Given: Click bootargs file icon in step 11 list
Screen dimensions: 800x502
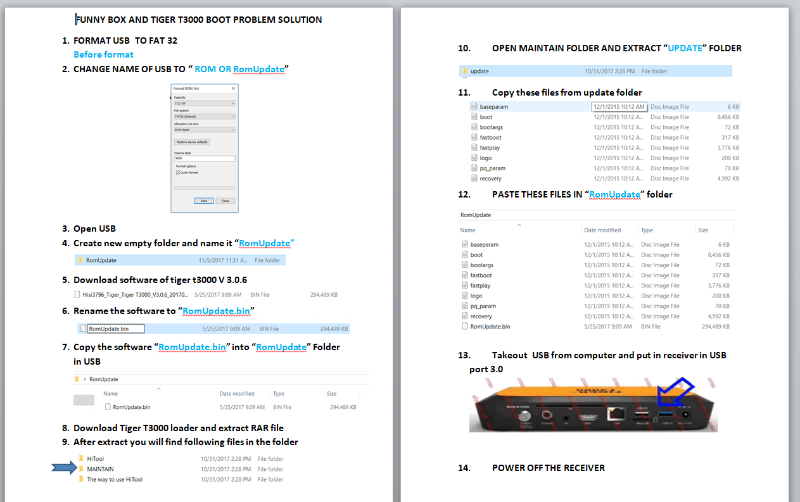Looking at the screenshot, I should point(474,127).
